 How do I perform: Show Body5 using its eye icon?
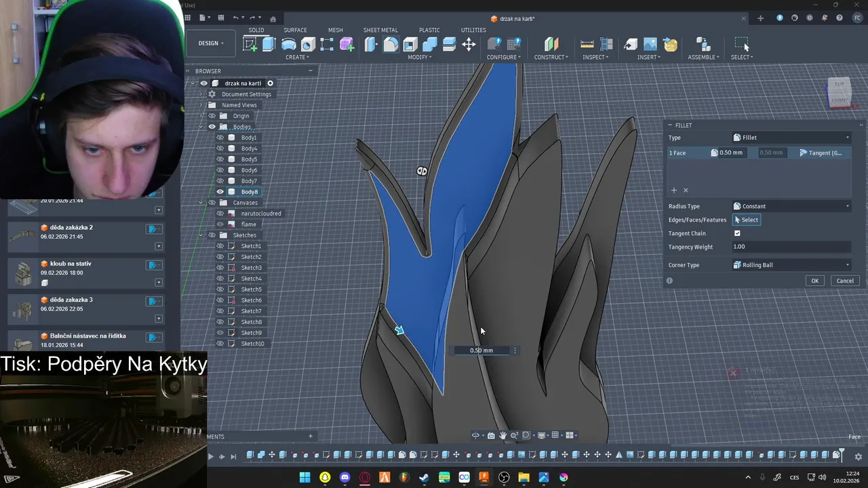click(x=220, y=159)
